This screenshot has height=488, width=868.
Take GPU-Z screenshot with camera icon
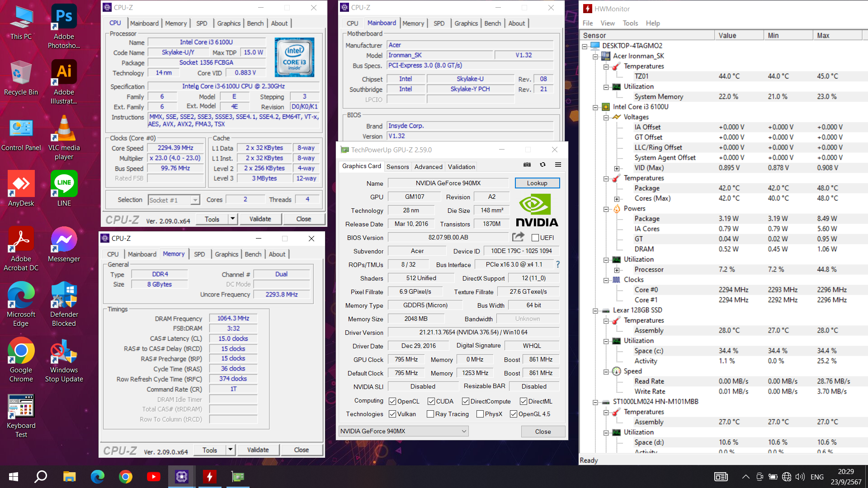527,165
